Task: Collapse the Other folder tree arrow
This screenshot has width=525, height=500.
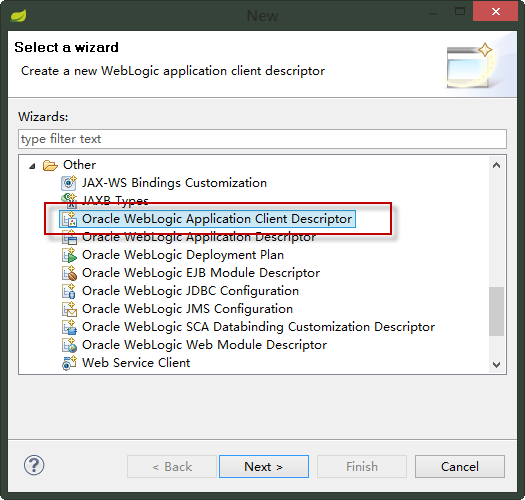Action: pos(32,166)
